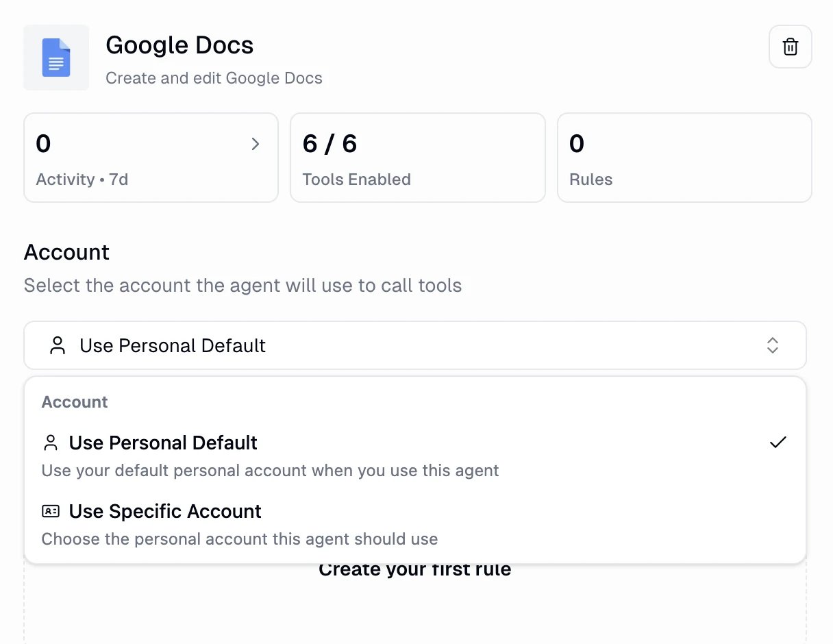This screenshot has height=644, width=833.
Task: Click ID card icon beside Use Specific Account
Action: (x=51, y=511)
